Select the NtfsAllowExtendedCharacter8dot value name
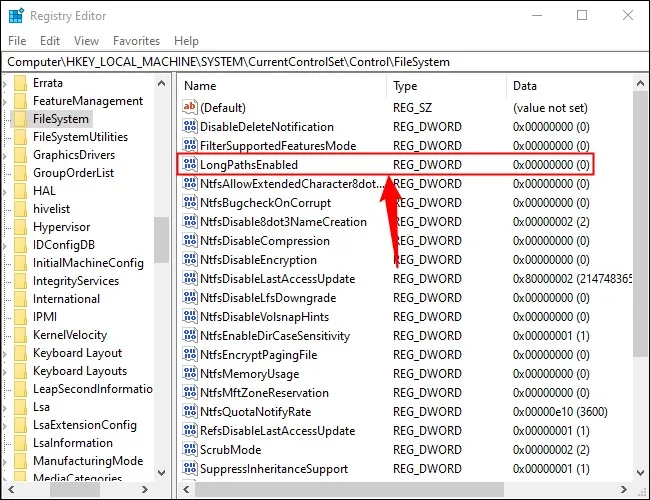 tap(292, 184)
